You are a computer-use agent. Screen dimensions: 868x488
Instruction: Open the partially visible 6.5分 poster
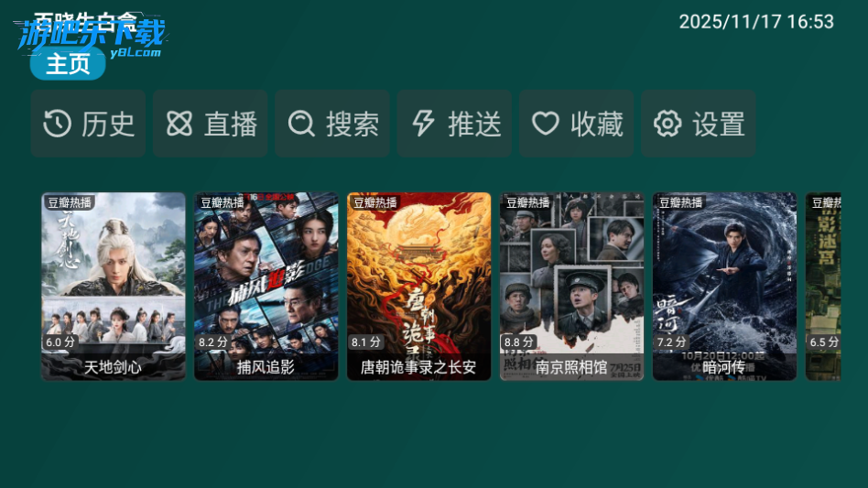823,286
